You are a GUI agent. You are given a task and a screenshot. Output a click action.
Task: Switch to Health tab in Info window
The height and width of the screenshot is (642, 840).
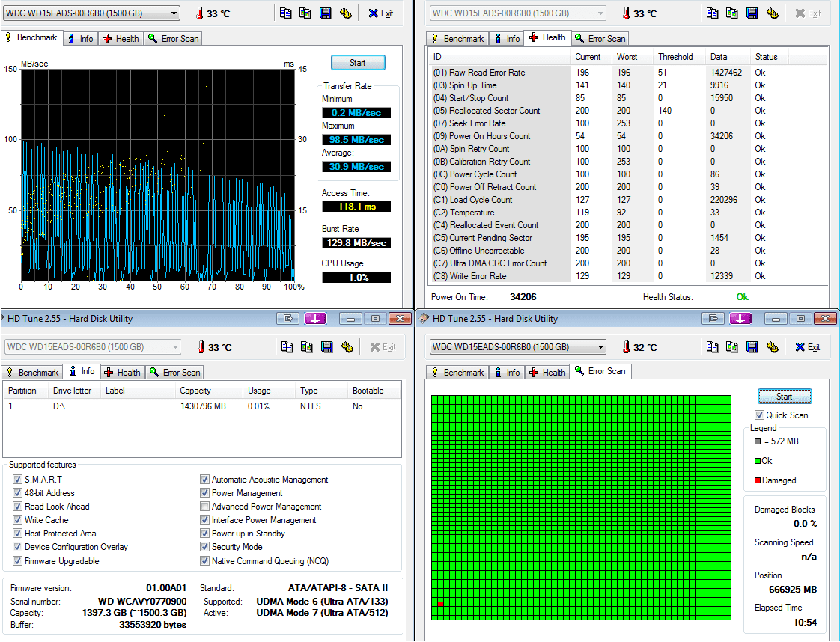coord(123,372)
